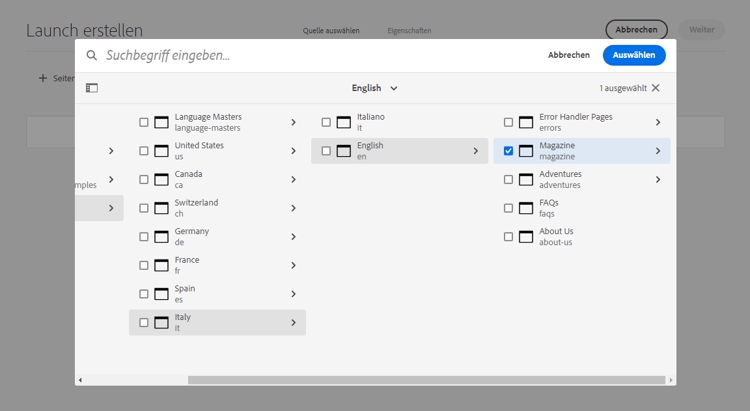Click the search magnifier icon

click(92, 56)
